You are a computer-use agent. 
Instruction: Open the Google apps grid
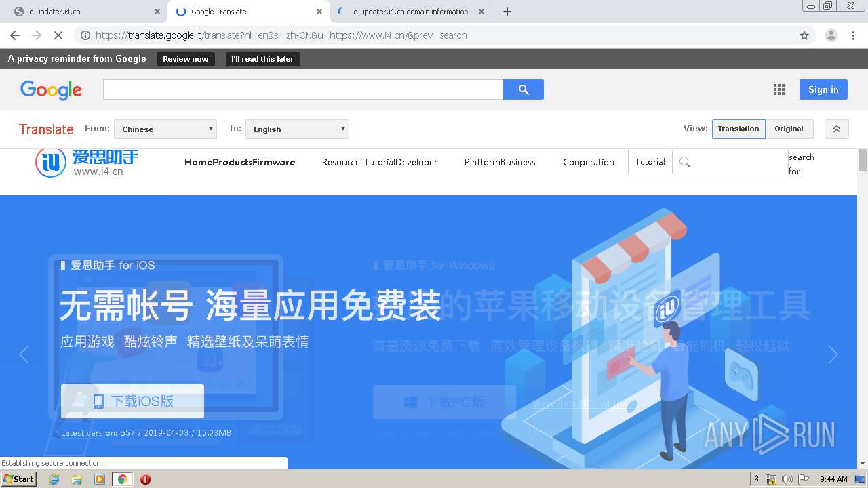[x=779, y=89]
